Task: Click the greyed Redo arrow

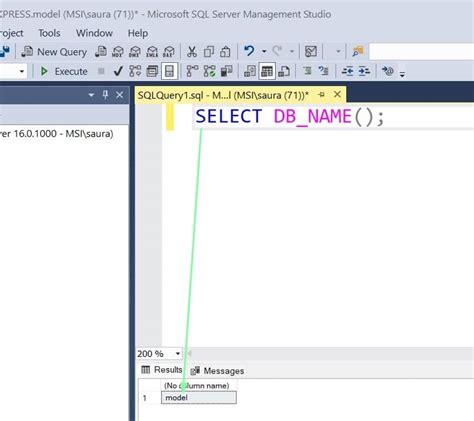Action: [277, 51]
